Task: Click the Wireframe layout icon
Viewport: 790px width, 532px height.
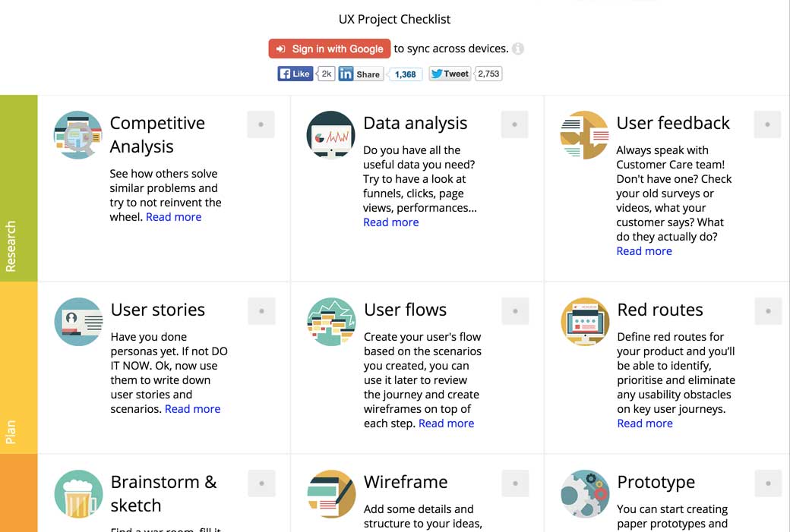Action: click(x=330, y=493)
